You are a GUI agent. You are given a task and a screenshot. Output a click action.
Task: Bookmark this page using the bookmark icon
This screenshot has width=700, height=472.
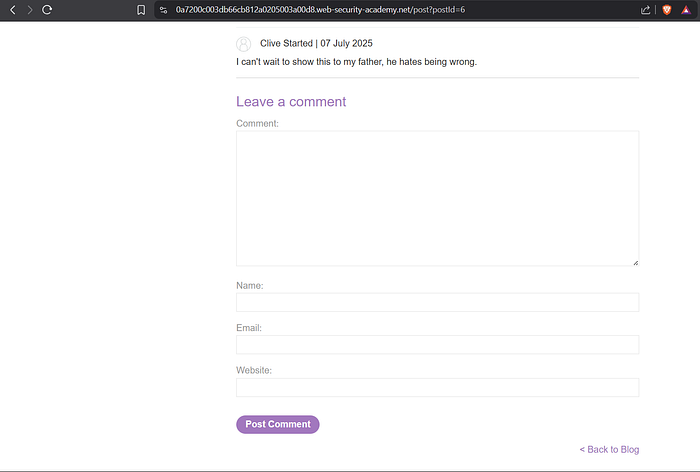(x=141, y=10)
